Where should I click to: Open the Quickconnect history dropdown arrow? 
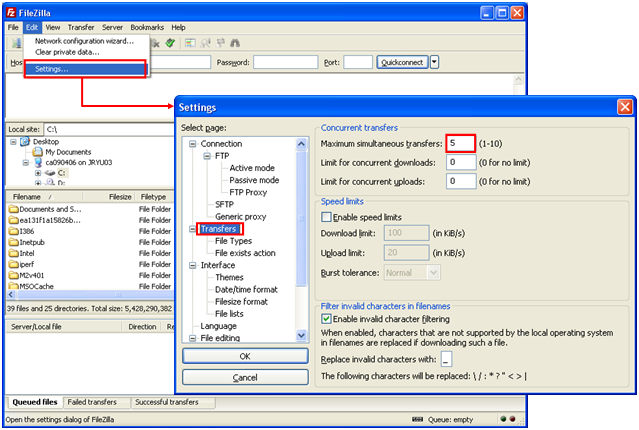(x=435, y=62)
